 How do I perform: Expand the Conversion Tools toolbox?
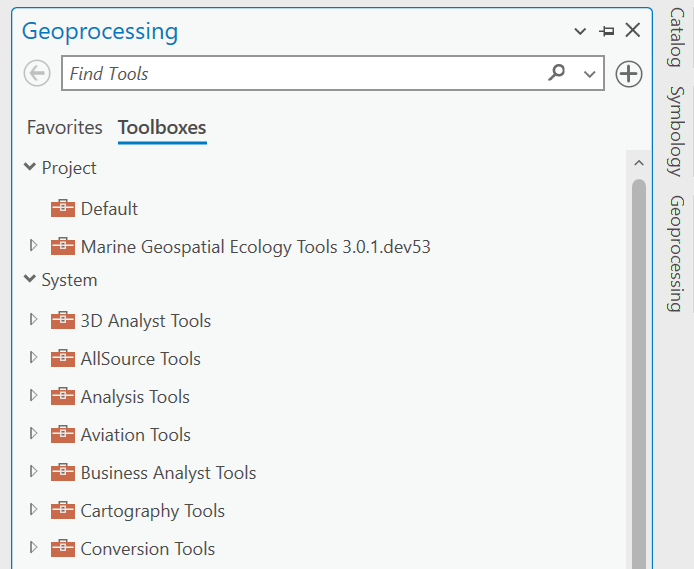pyautogui.click(x=33, y=548)
